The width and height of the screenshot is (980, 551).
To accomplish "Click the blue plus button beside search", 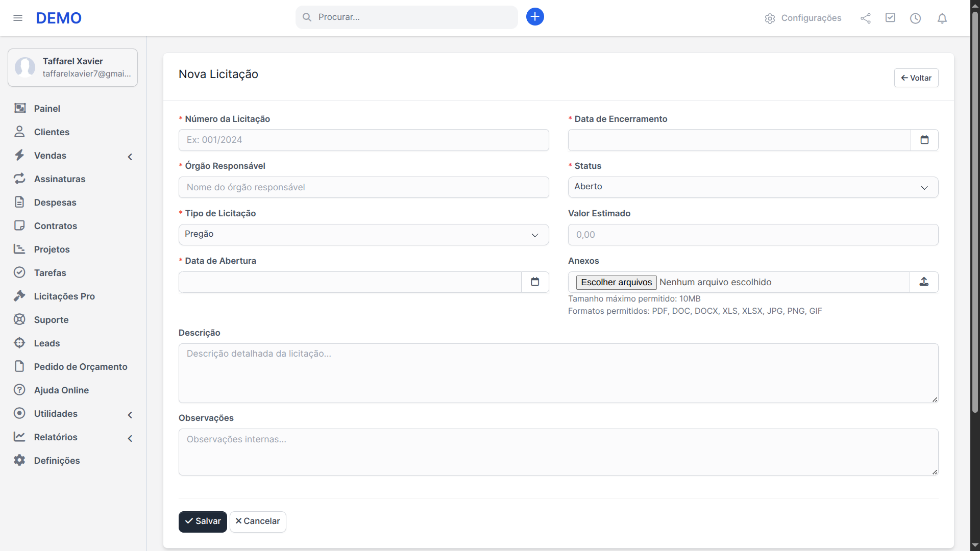I will (x=534, y=16).
